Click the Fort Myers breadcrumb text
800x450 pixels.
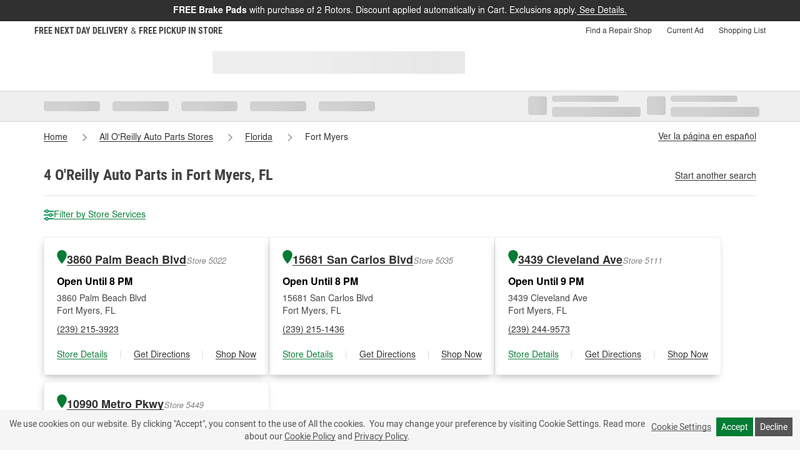point(327,137)
